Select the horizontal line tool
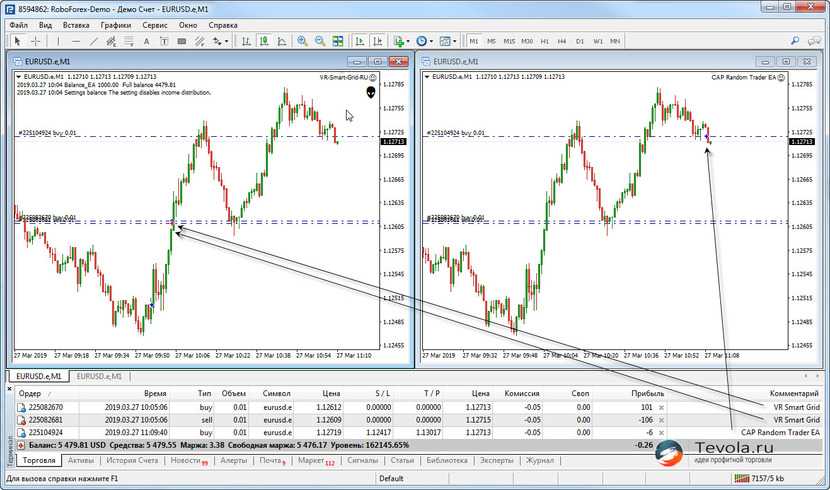 [x=77, y=41]
